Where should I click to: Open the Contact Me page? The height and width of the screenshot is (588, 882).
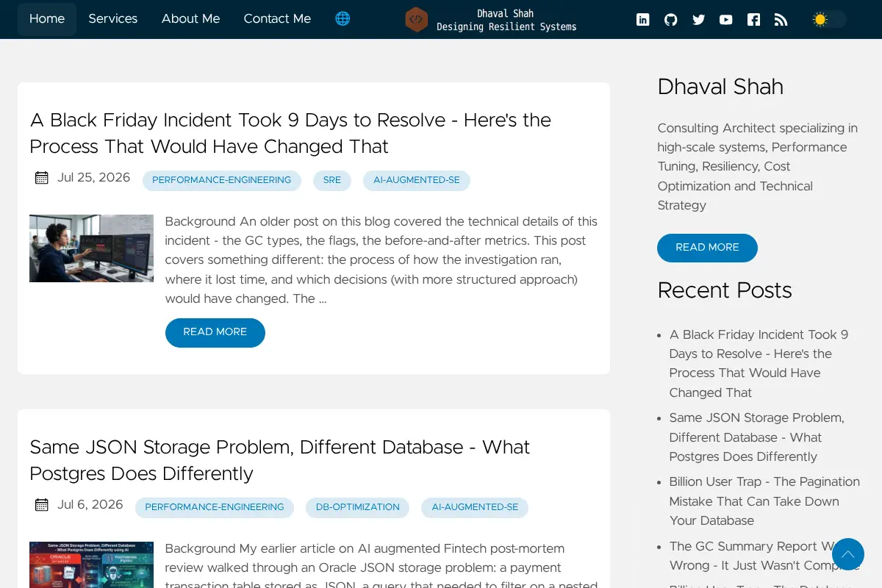coord(277,19)
